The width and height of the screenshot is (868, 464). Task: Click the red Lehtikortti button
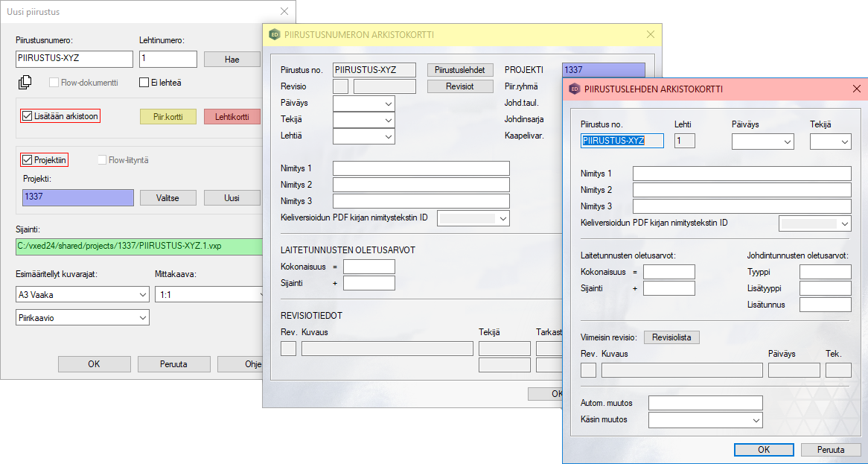(232, 117)
